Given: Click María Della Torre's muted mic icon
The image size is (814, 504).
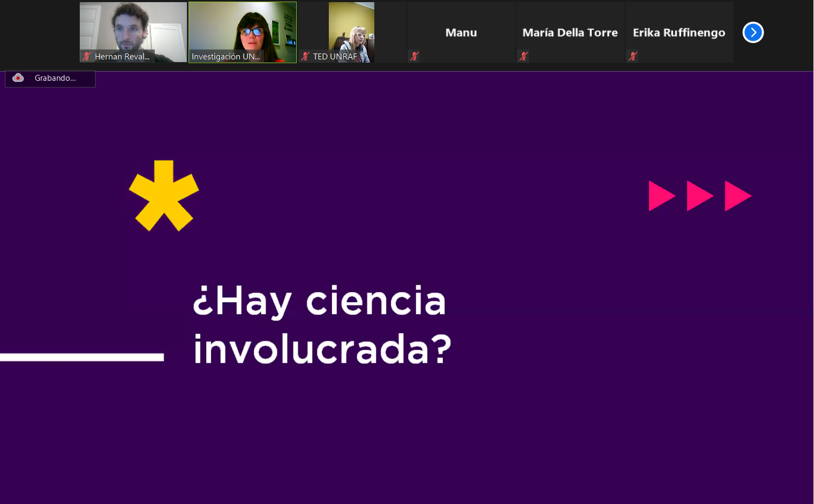Looking at the screenshot, I should 524,56.
